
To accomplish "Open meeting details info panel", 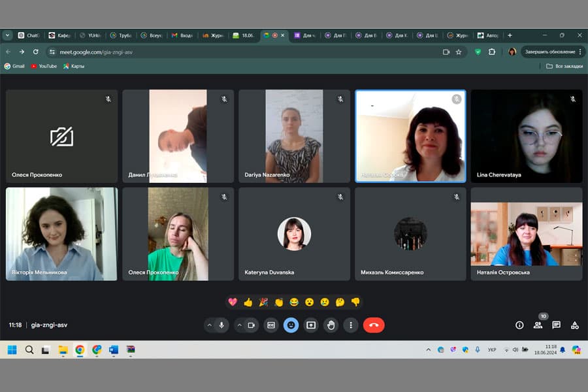I will coord(519,325).
